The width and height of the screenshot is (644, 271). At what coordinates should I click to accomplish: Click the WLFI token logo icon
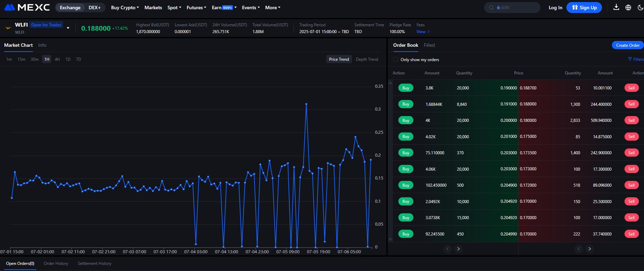[8, 28]
